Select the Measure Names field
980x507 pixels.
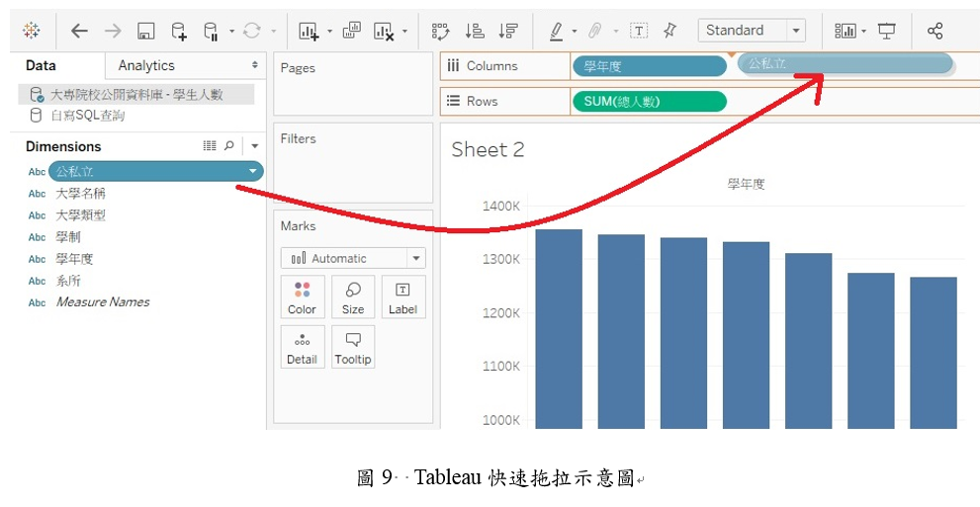(103, 302)
